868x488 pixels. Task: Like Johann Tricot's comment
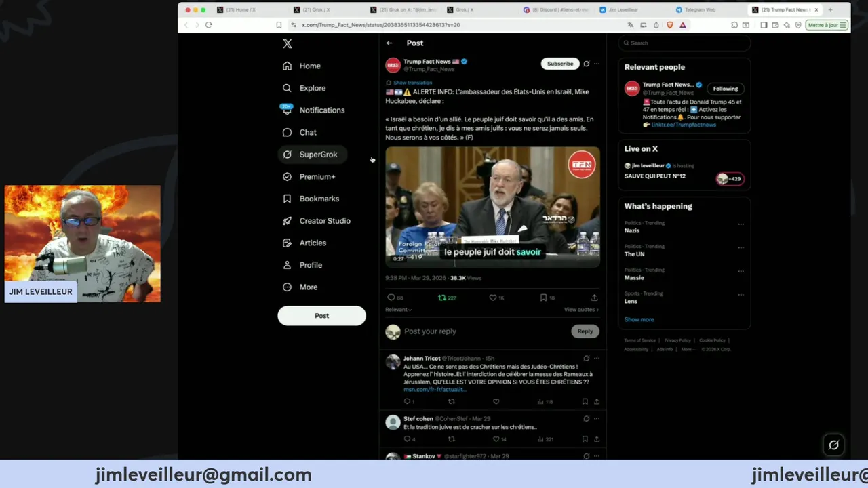pyautogui.click(x=496, y=402)
